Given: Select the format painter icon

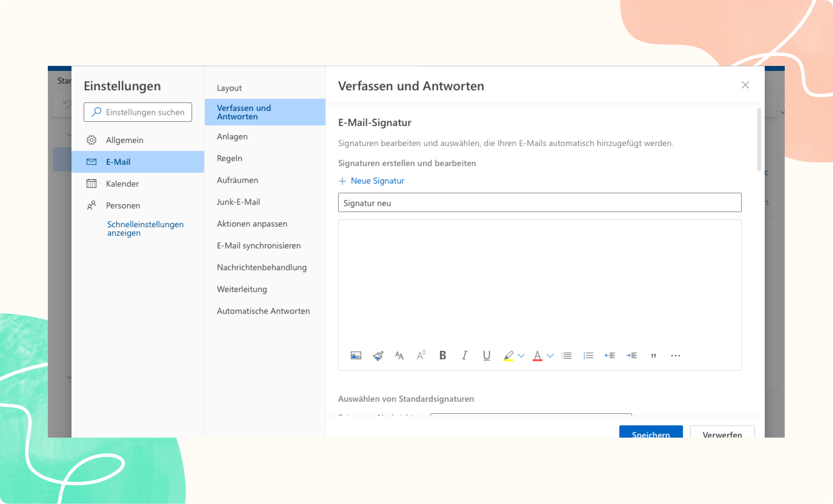Looking at the screenshot, I should (378, 355).
